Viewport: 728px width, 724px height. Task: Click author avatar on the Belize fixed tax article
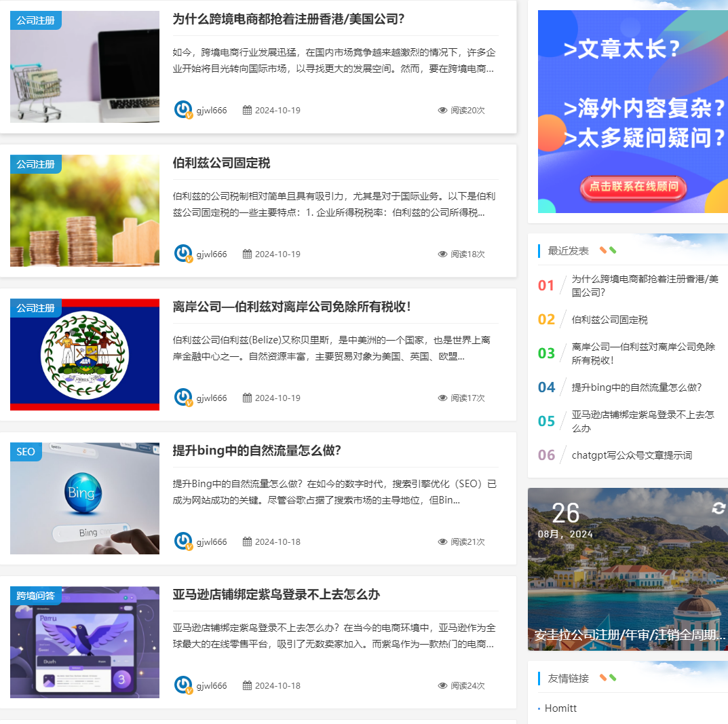[183, 254]
